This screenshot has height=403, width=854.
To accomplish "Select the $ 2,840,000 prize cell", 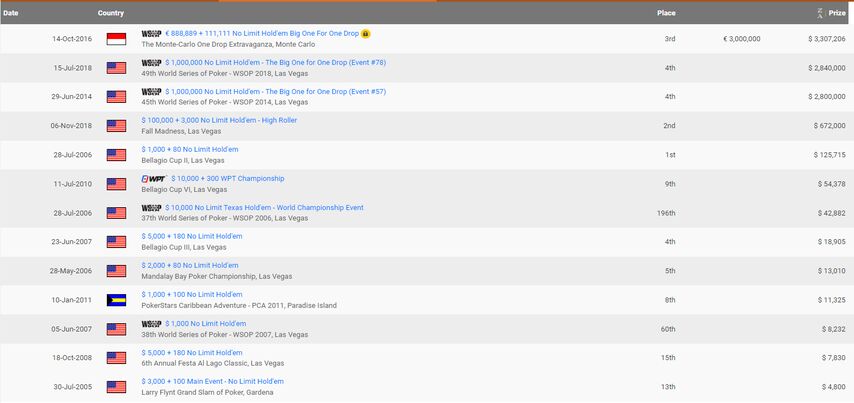I will point(827,68).
